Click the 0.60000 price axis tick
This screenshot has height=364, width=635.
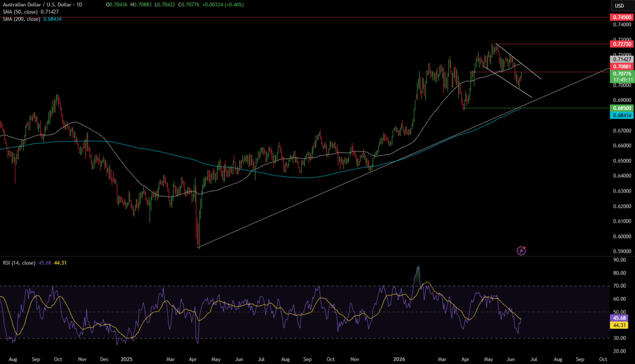click(622, 236)
